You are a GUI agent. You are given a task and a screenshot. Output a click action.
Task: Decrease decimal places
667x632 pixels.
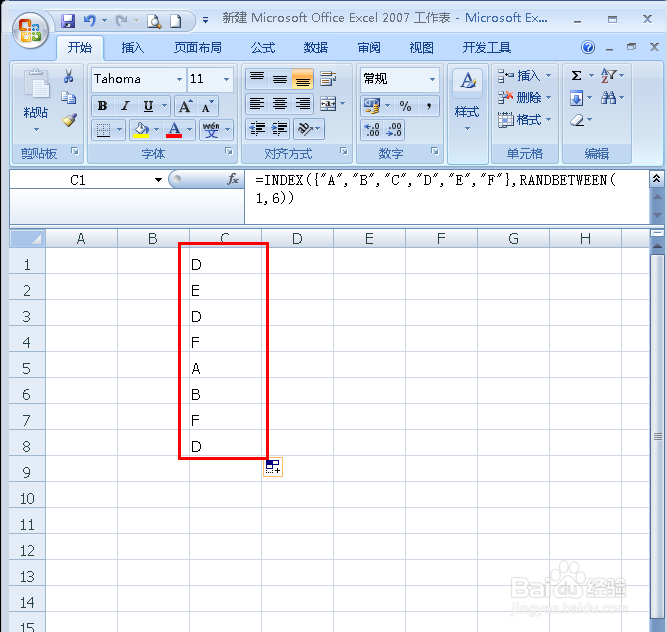point(393,129)
